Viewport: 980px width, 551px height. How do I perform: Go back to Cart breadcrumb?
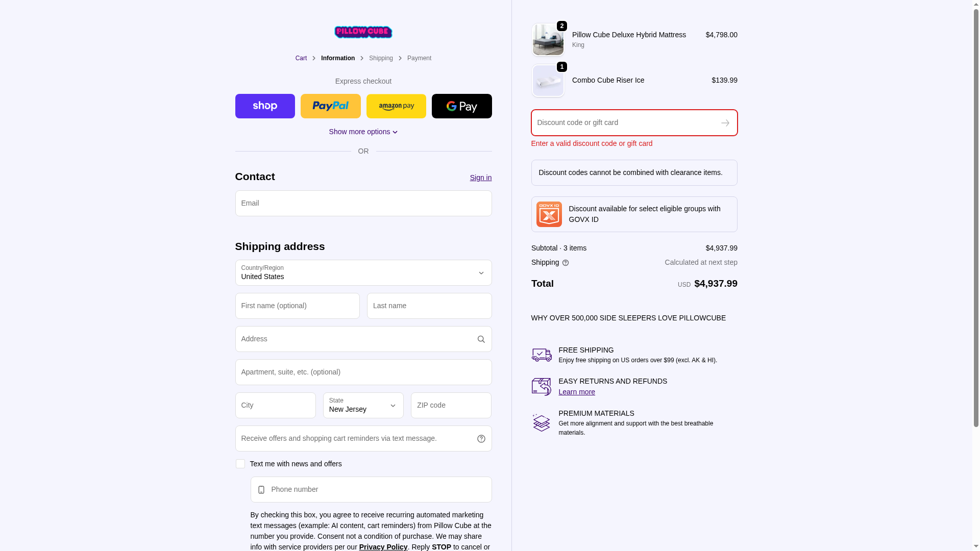point(301,58)
